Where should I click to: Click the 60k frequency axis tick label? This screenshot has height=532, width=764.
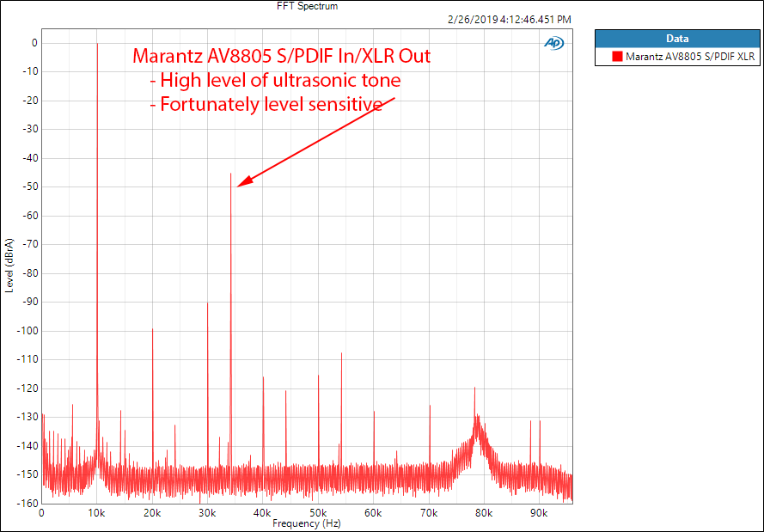point(374,513)
